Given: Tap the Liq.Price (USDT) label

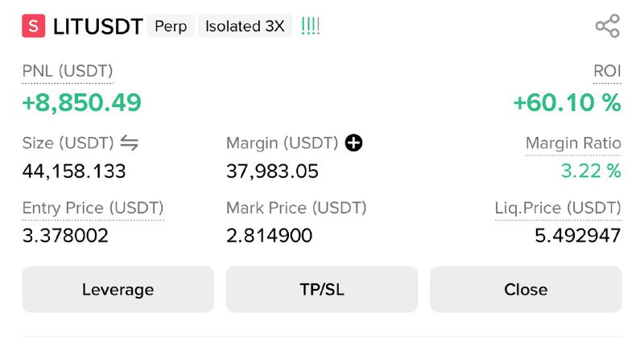Looking at the screenshot, I should (558, 208).
